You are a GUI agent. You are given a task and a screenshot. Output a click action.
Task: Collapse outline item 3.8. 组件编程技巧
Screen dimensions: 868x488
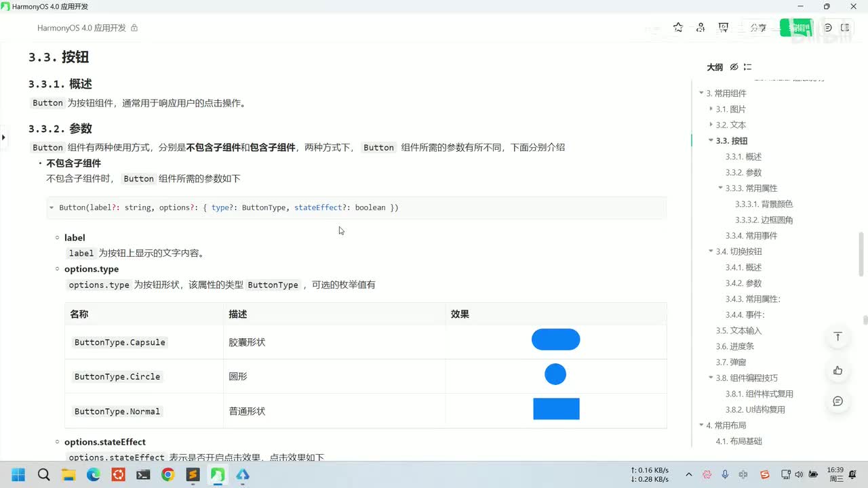[711, 378]
